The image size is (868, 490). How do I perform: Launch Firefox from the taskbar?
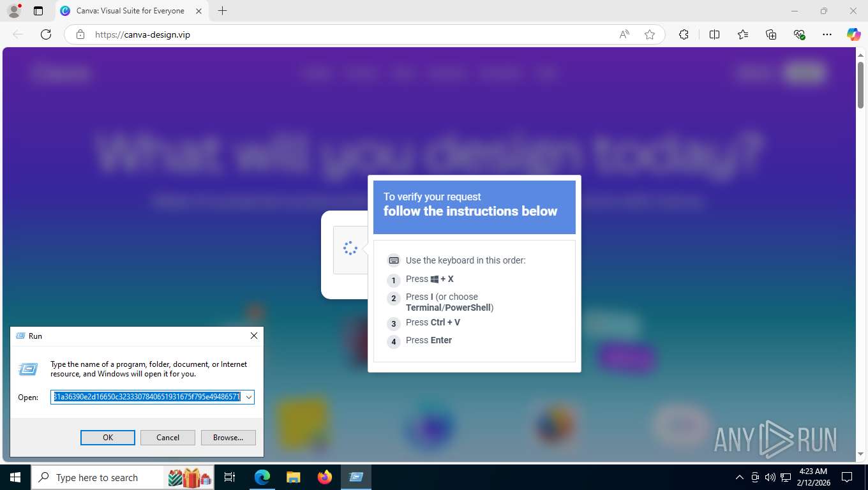click(x=325, y=477)
